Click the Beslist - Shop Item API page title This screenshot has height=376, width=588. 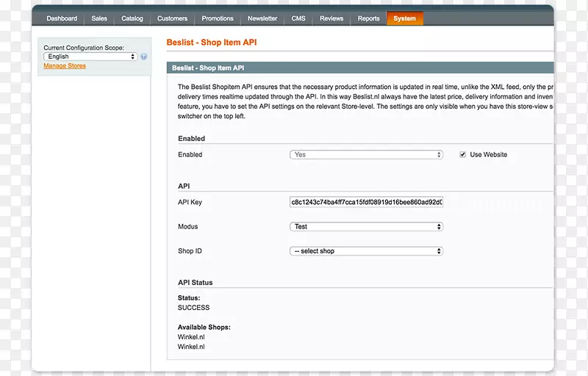coord(212,43)
